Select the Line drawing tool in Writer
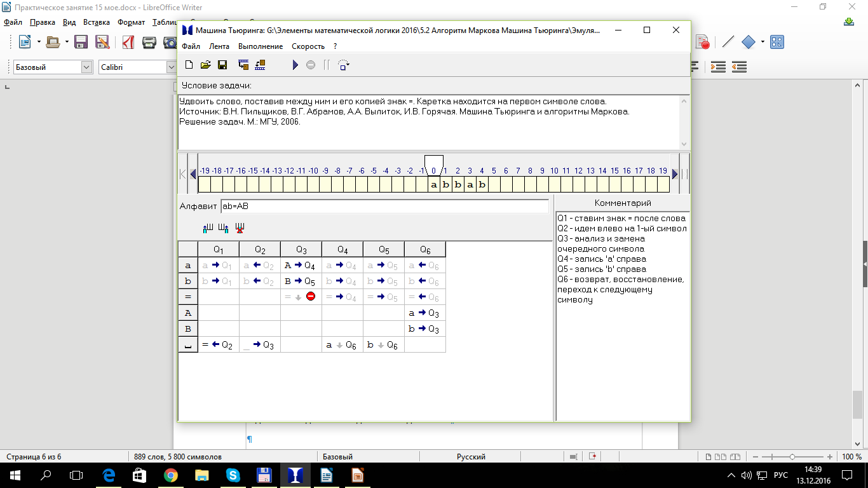This screenshot has width=868, height=488. (728, 42)
